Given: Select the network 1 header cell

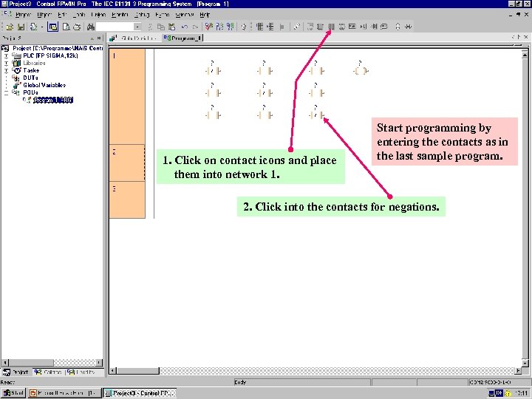Looking at the screenshot, I should click(x=127, y=96).
